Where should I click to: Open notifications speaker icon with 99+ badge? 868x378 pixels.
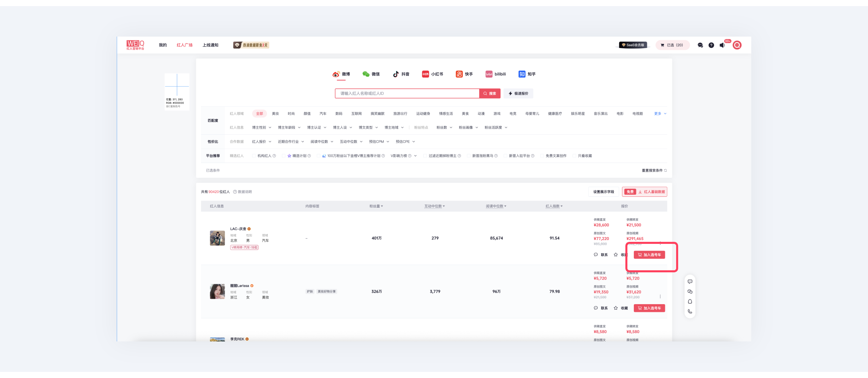[722, 45]
